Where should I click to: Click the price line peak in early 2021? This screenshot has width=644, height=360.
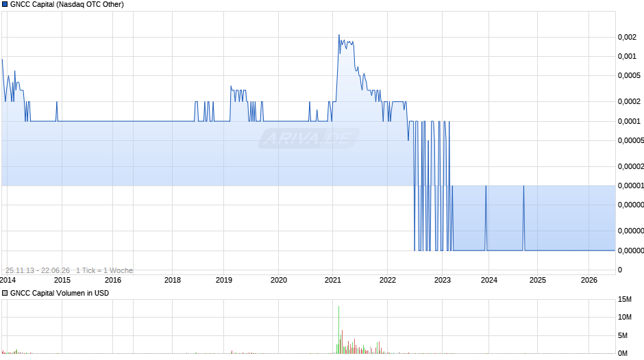(x=339, y=36)
